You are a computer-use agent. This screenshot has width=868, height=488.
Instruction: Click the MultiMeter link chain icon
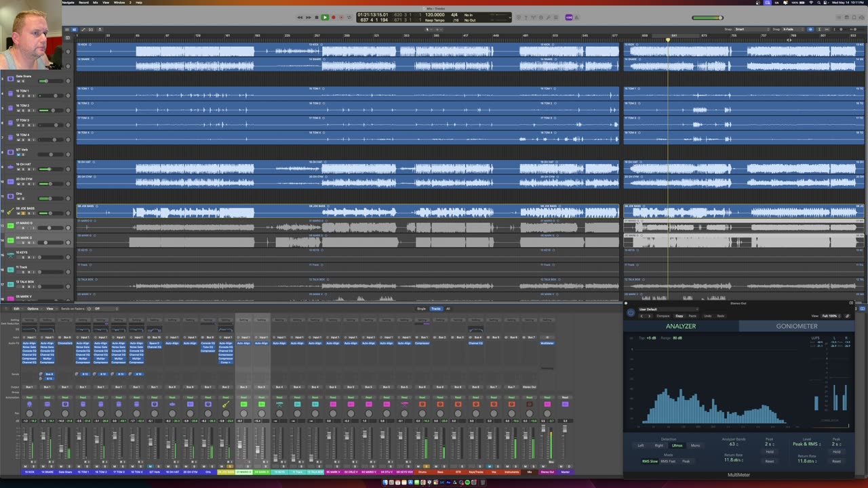point(847,316)
